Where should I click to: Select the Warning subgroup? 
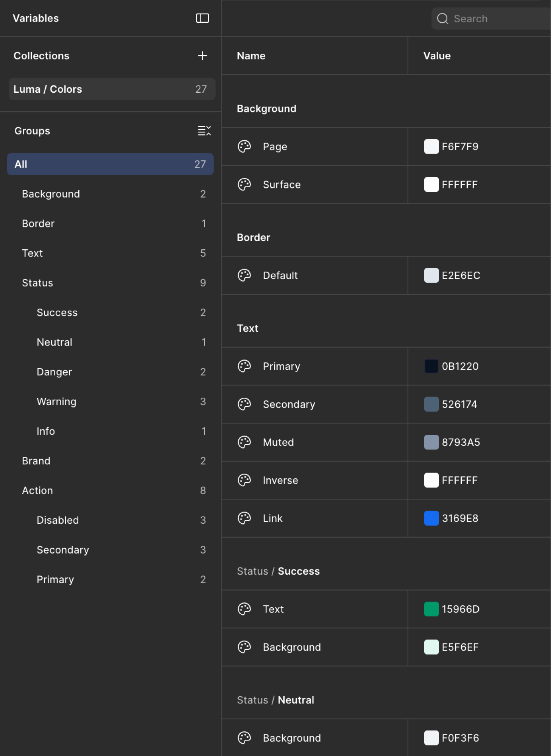click(x=110, y=401)
